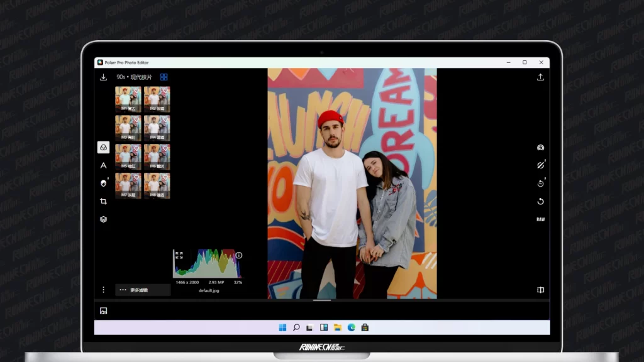Apply the M1 filter thumbnail
Screen dimensions: 644x362
[128, 99]
